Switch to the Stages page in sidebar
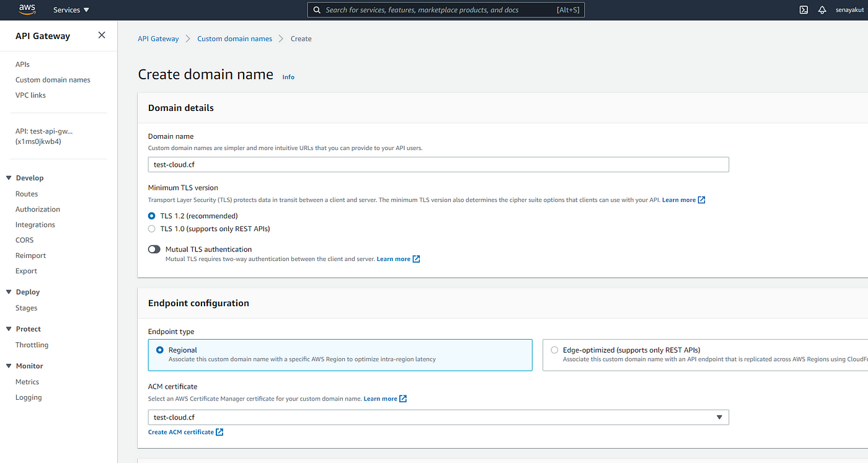Viewport: 868px width, 463px height. [26, 307]
